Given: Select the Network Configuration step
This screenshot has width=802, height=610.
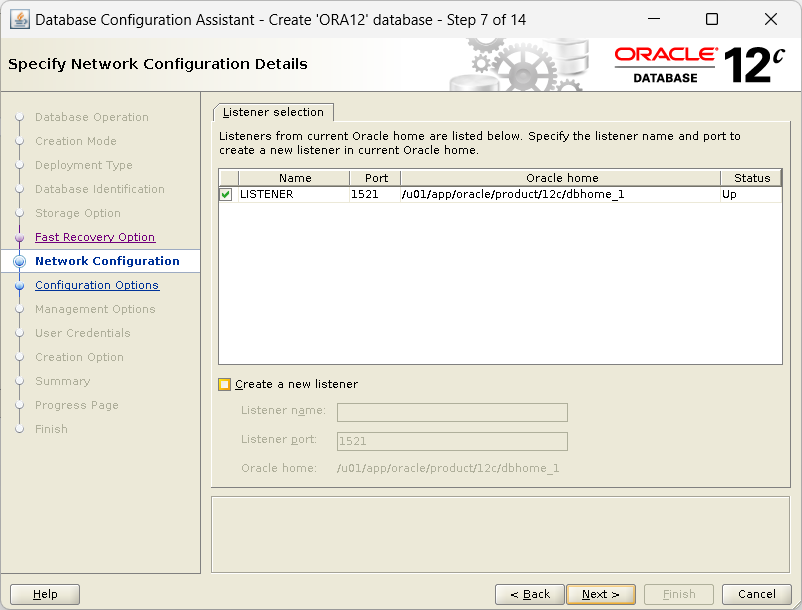Looking at the screenshot, I should (x=107, y=261).
